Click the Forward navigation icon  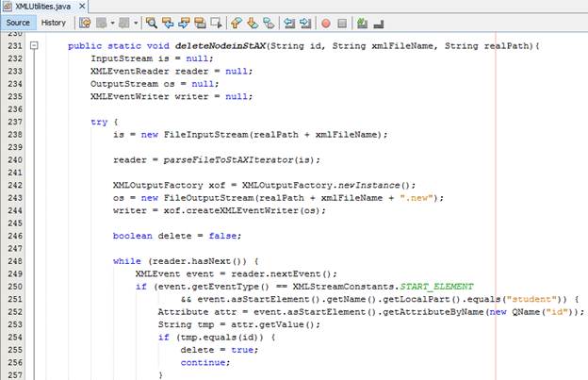click(124, 24)
